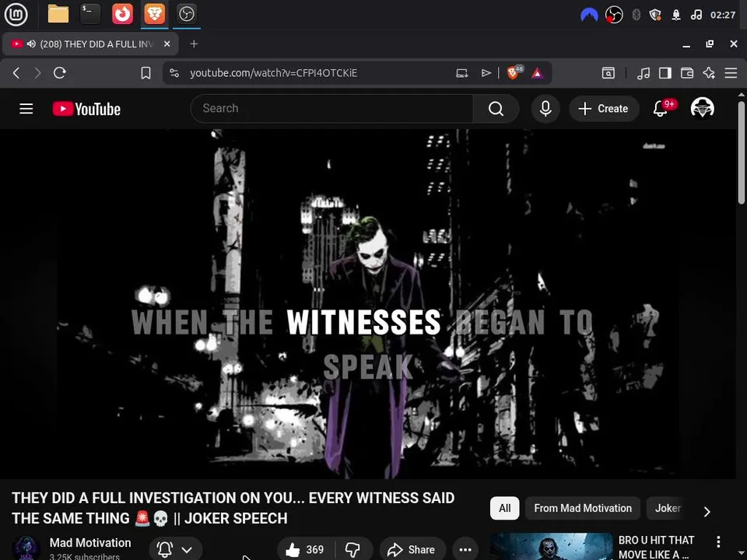
Task: Show the calendar from clock 02:27
Action: [723, 15]
